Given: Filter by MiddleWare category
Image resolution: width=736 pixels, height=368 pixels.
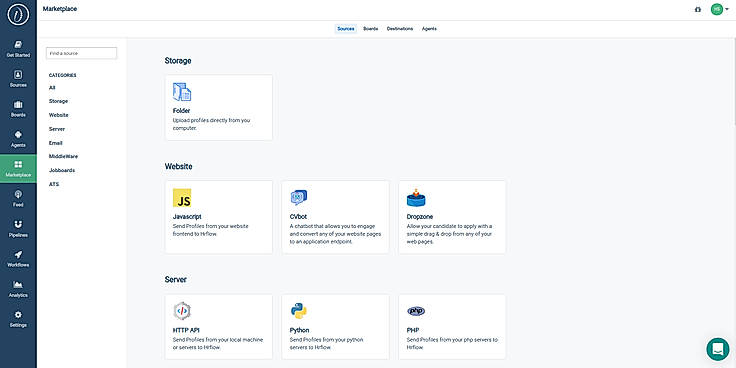Looking at the screenshot, I should (63, 156).
